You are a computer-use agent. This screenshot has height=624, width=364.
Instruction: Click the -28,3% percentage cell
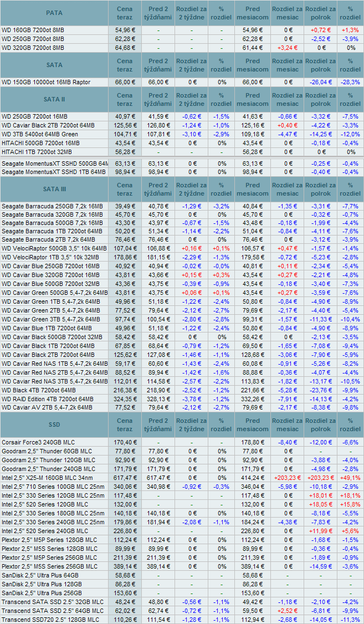(351, 82)
